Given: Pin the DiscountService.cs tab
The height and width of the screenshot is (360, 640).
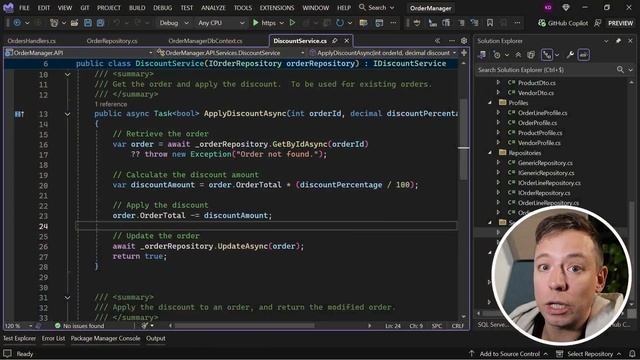Looking at the screenshot, I should (335, 41).
